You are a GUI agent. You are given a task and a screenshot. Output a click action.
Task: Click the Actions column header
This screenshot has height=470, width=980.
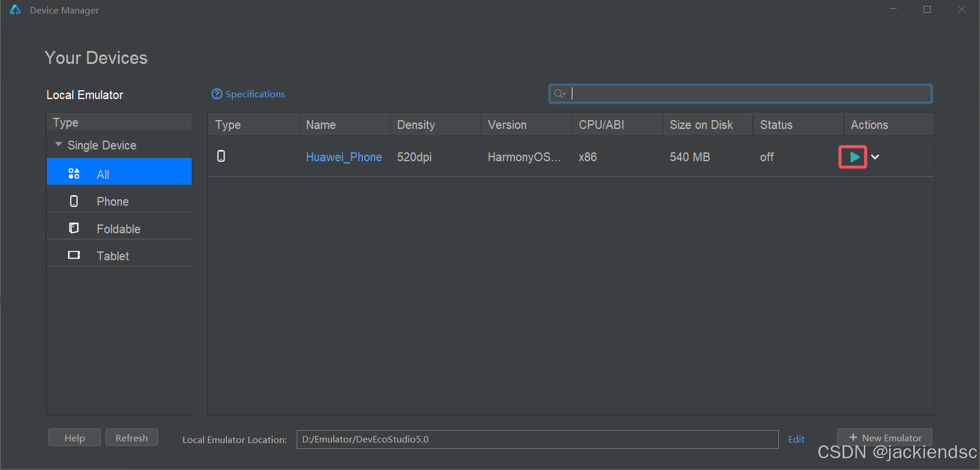889,125
